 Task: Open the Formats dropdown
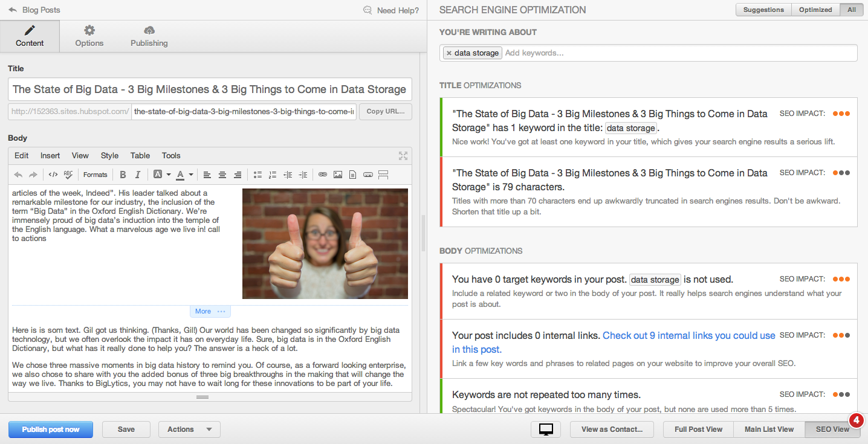96,175
